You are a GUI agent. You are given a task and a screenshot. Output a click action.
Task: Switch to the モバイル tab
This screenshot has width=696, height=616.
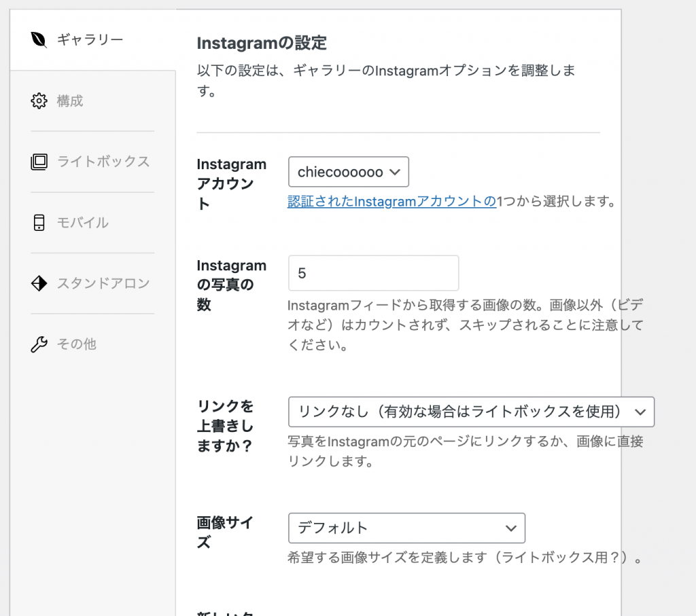(92, 223)
